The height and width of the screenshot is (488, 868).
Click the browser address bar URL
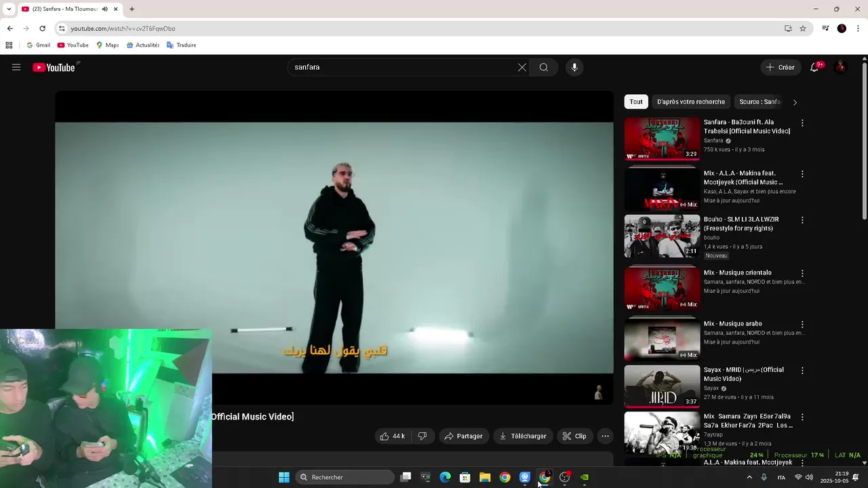(123, 28)
